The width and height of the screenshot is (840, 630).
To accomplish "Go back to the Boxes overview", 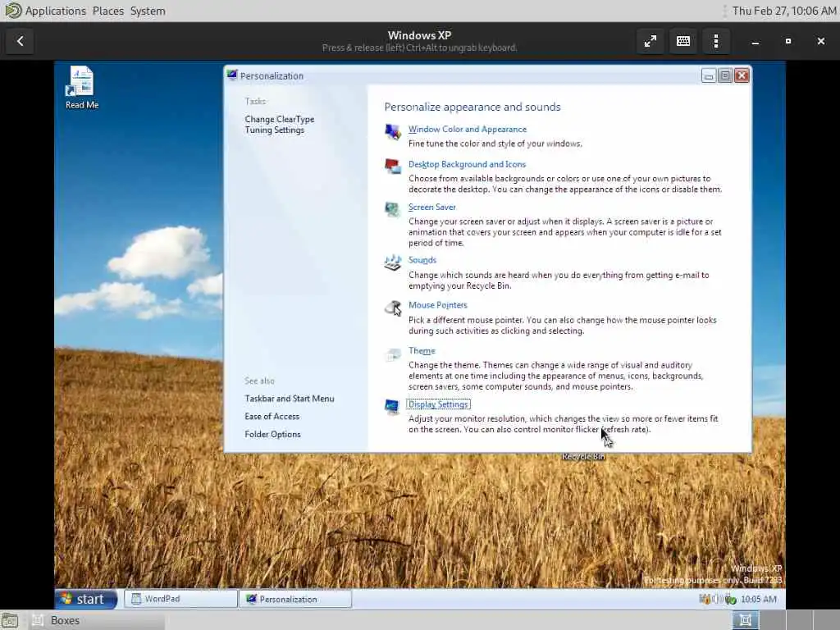I will (21, 41).
